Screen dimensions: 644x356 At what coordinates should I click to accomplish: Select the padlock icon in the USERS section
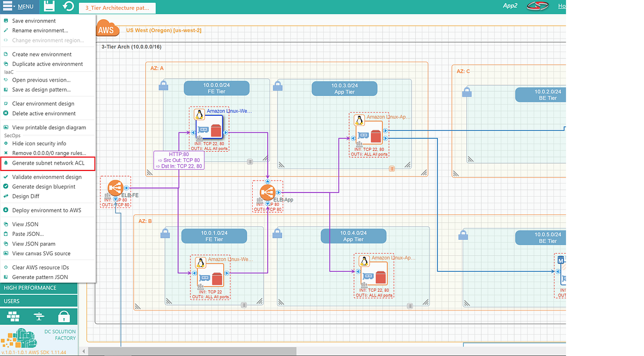64,316
